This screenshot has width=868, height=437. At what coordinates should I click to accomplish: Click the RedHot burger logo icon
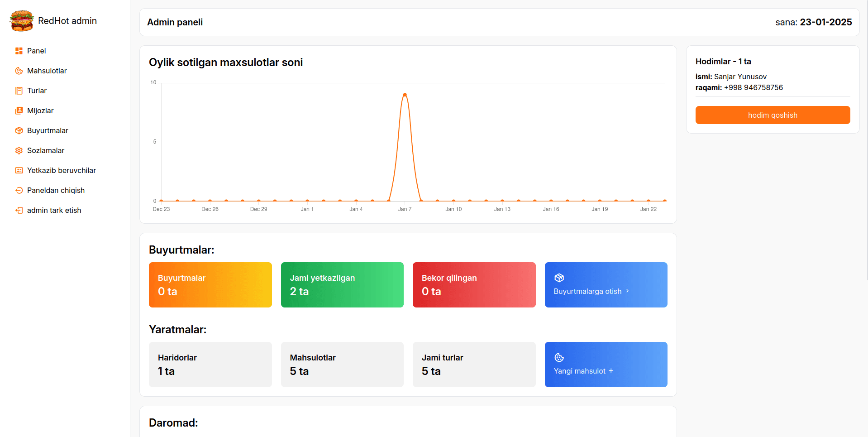[21, 21]
